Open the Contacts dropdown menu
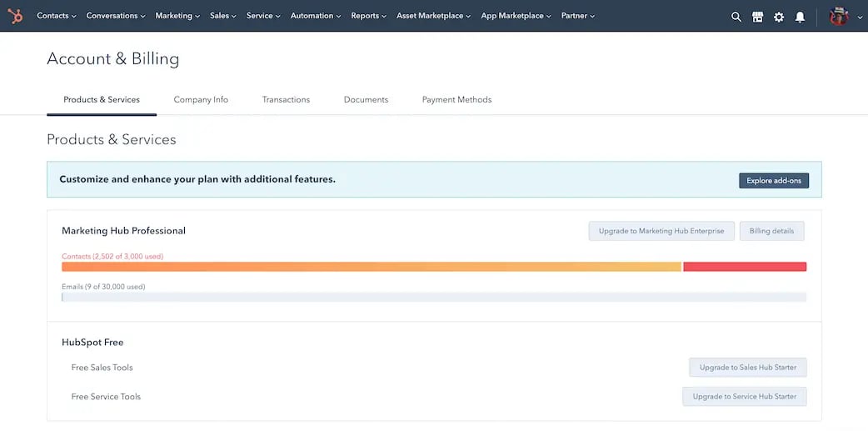This screenshot has width=868, height=431. tap(57, 16)
